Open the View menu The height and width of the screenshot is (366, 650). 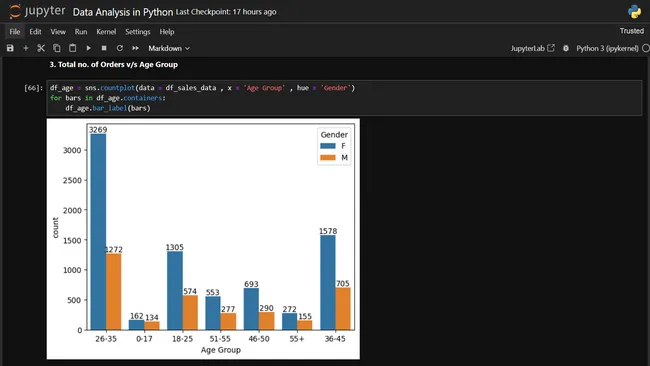58,32
